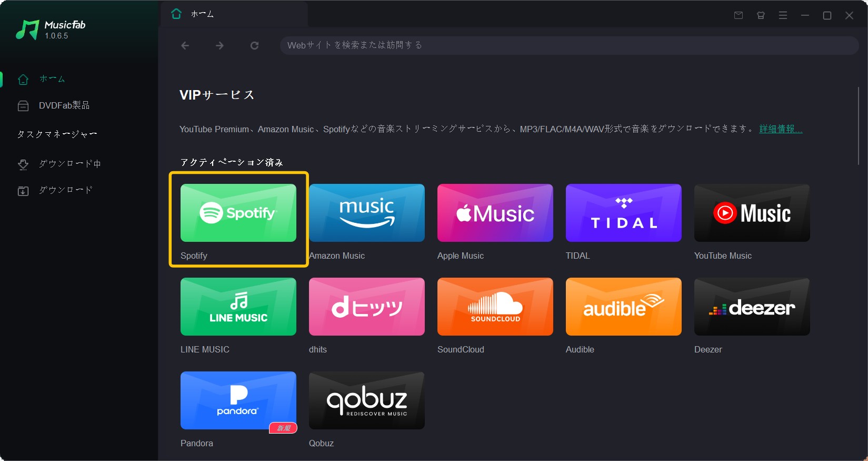Open the Pandora service tile
The image size is (868, 461).
(x=238, y=400)
